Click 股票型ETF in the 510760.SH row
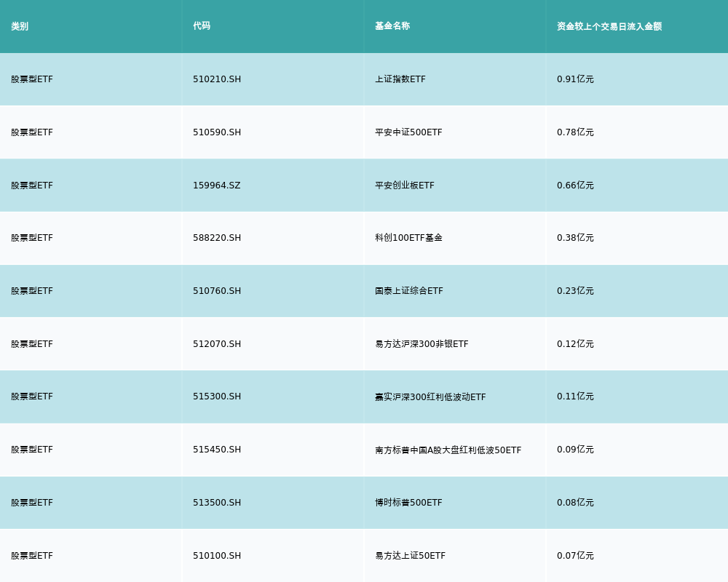 (32, 291)
